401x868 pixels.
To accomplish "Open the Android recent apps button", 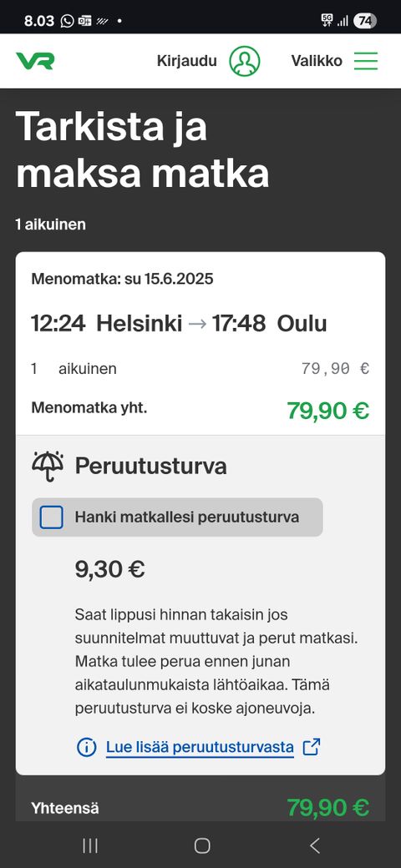I will [x=89, y=845].
